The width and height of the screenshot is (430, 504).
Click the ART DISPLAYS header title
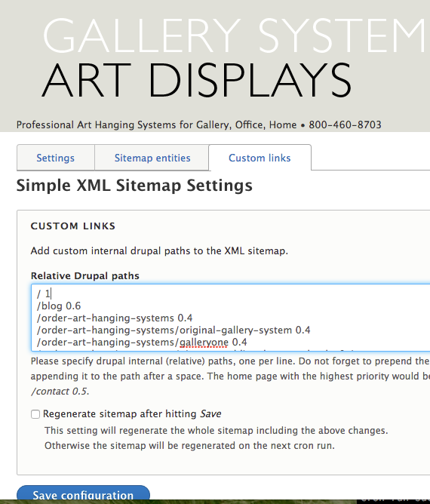pos(197,81)
